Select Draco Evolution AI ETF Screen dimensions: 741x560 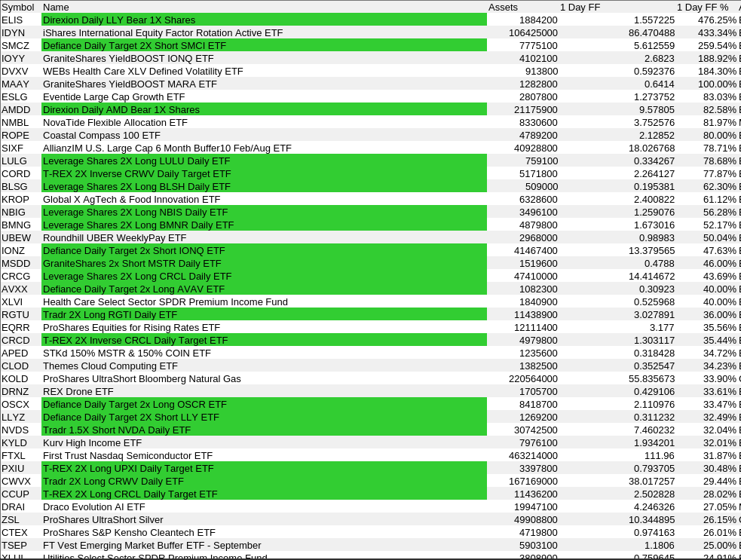(x=94, y=506)
